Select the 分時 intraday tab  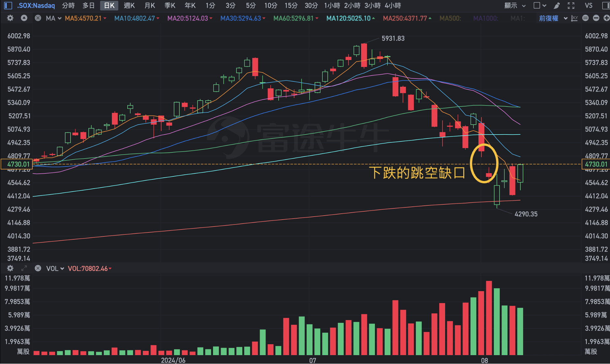pyautogui.click(x=68, y=6)
